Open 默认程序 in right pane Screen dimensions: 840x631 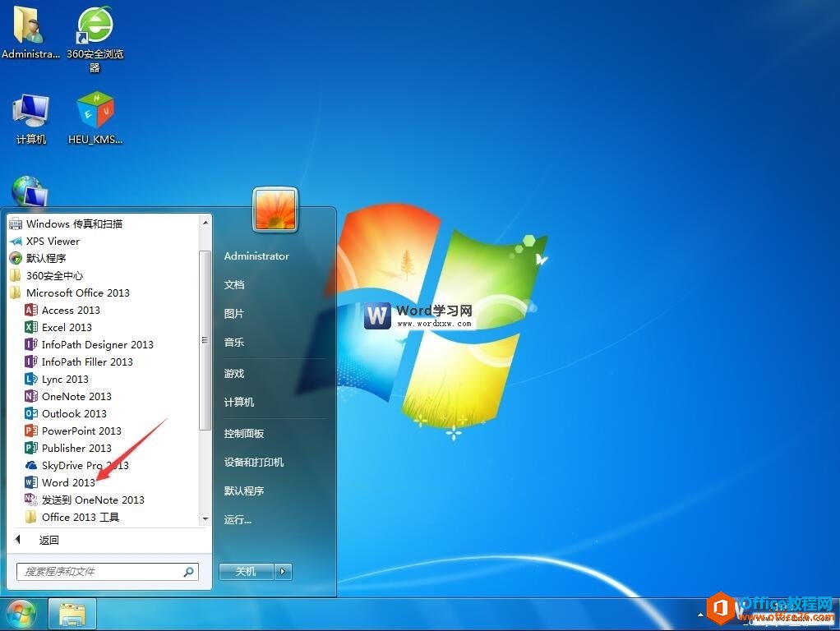pos(244,491)
